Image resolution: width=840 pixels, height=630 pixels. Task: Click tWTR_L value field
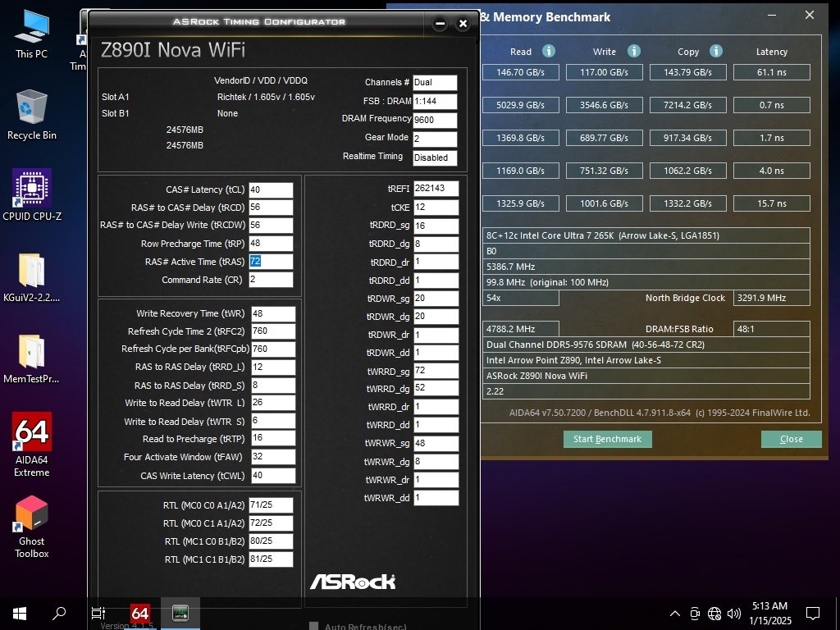[273, 403]
